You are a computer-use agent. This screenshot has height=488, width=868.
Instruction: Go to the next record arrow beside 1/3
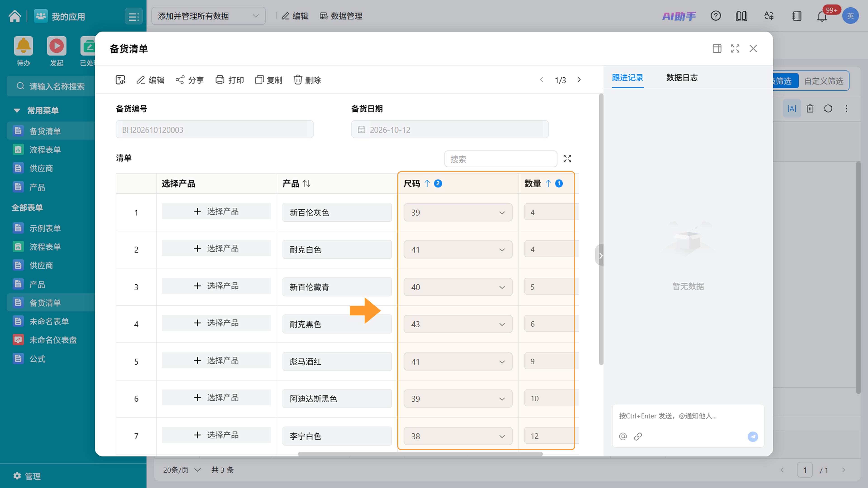[579, 80]
